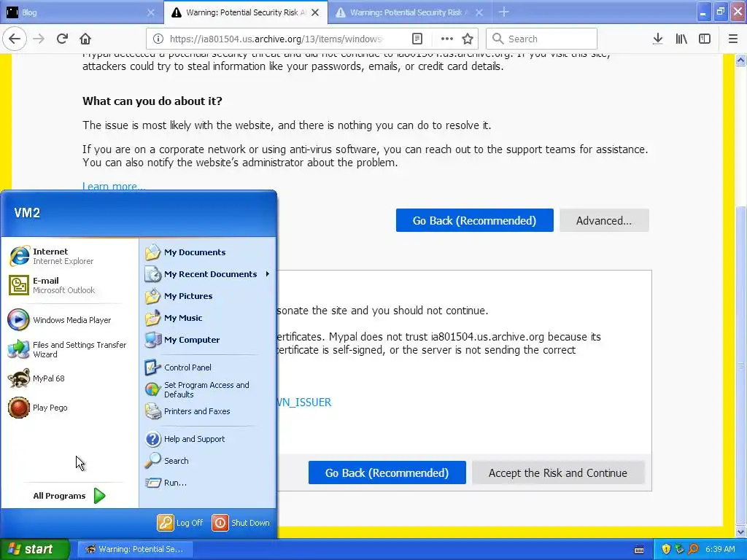
Task: Switch to the Blog tab
Action: (81, 12)
